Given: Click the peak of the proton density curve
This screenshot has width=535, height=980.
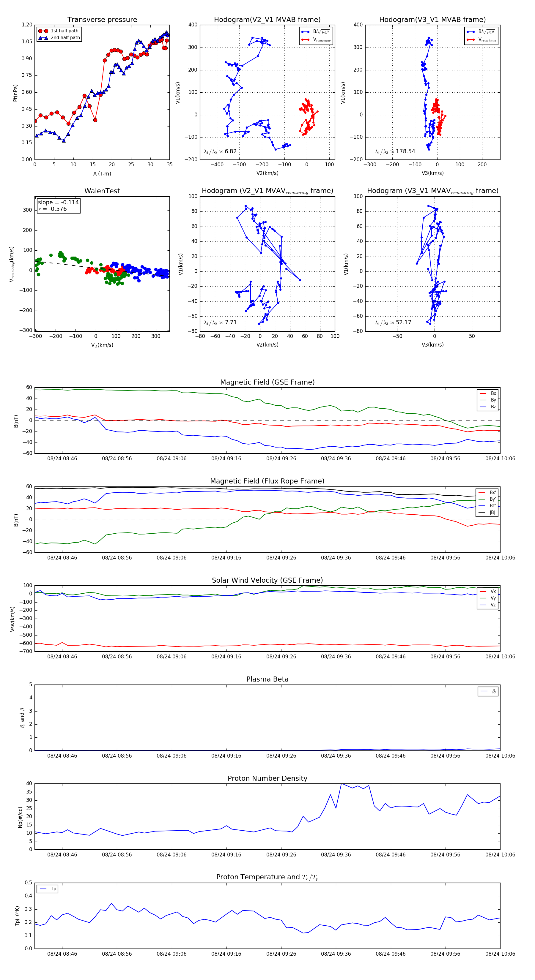Looking at the screenshot, I should tap(341, 784).
